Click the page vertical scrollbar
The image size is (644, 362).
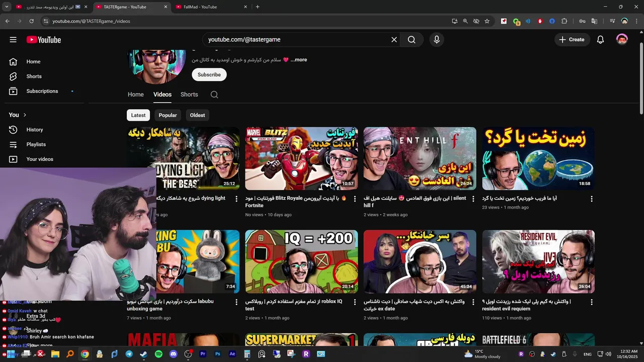[x=641, y=78]
